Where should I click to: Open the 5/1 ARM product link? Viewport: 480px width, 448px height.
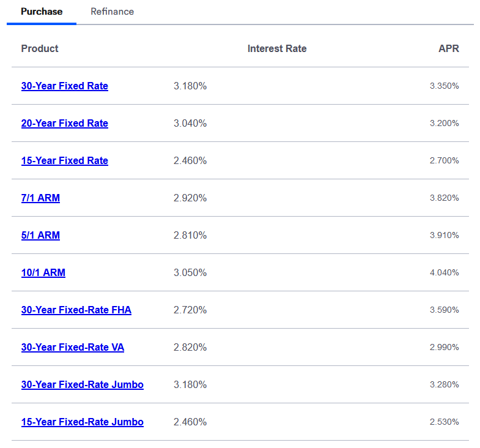tap(40, 235)
